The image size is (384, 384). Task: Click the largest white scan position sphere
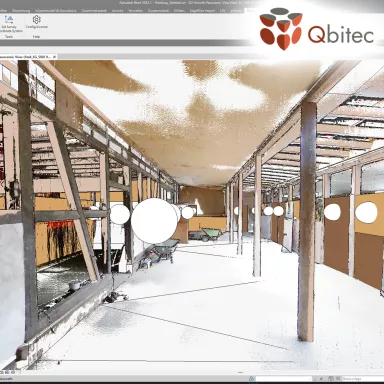coord(154,221)
